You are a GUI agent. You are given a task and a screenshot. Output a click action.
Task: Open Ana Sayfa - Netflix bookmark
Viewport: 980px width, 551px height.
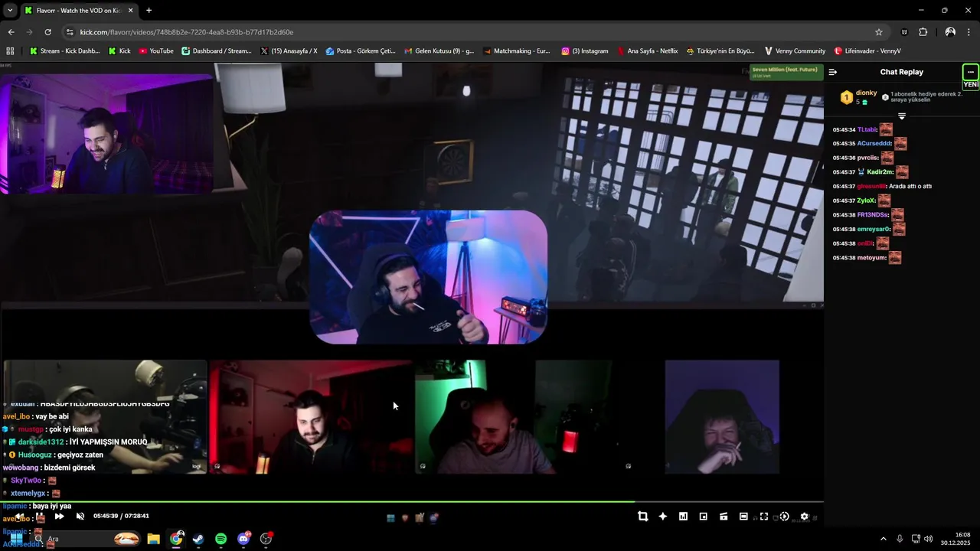(648, 51)
